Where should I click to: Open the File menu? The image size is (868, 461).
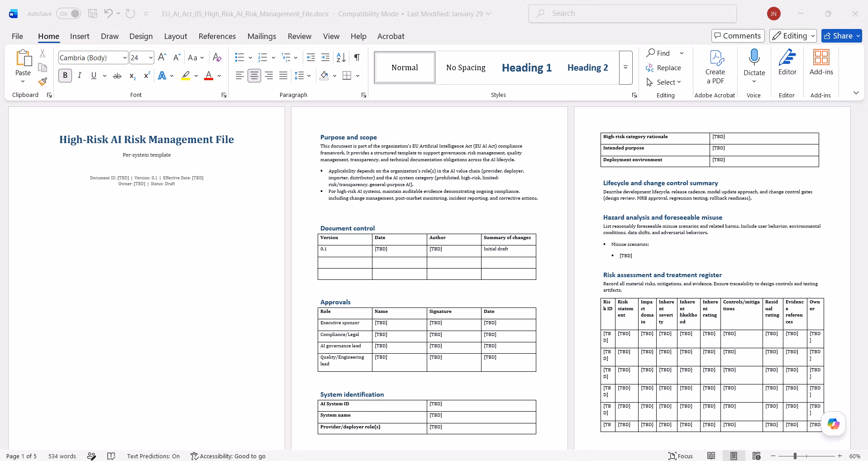pos(17,36)
